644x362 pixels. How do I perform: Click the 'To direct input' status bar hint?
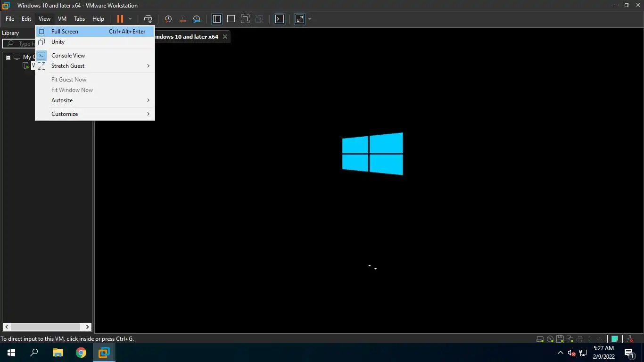[x=67, y=339]
